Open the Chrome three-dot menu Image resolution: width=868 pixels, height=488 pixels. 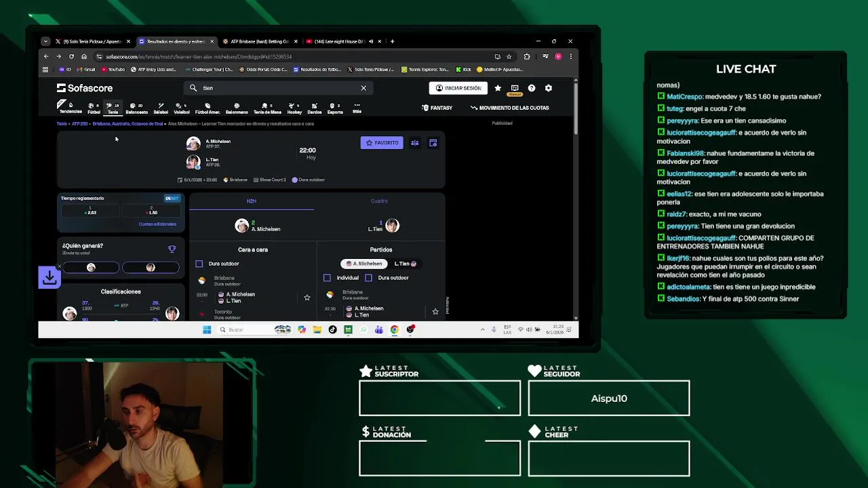coord(570,56)
